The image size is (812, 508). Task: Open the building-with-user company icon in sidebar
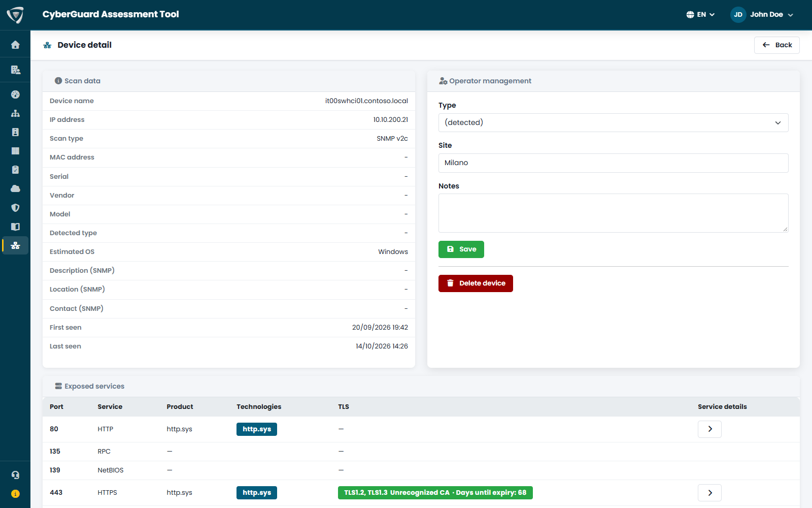tap(15, 70)
